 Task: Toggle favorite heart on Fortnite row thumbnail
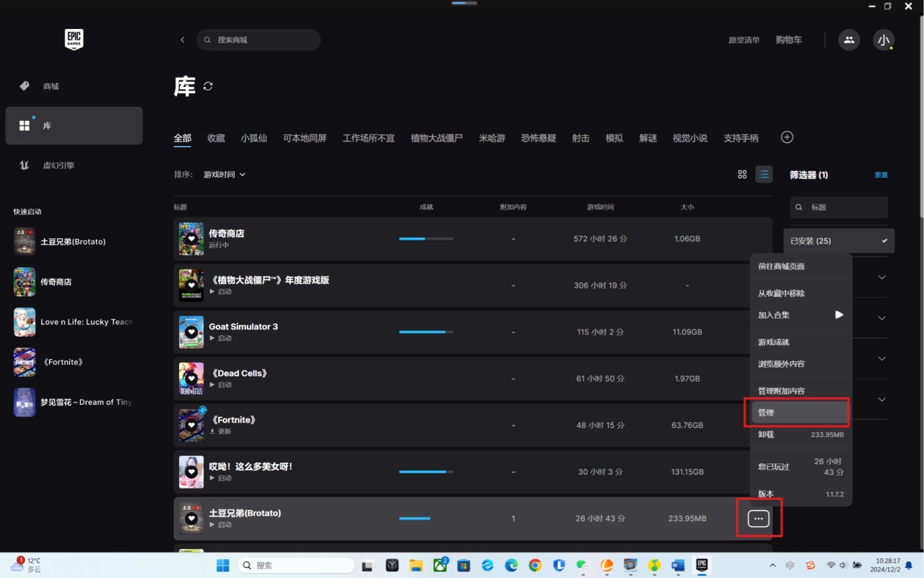click(191, 426)
